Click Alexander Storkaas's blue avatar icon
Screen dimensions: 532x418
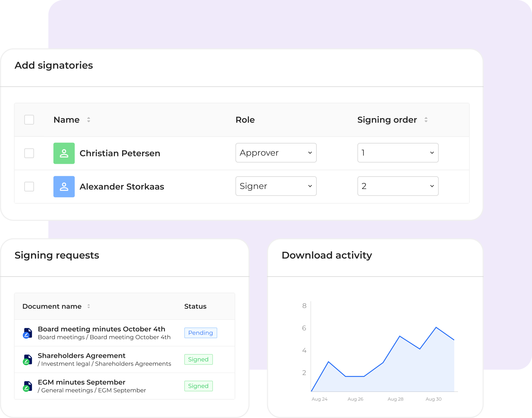[64, 187]
